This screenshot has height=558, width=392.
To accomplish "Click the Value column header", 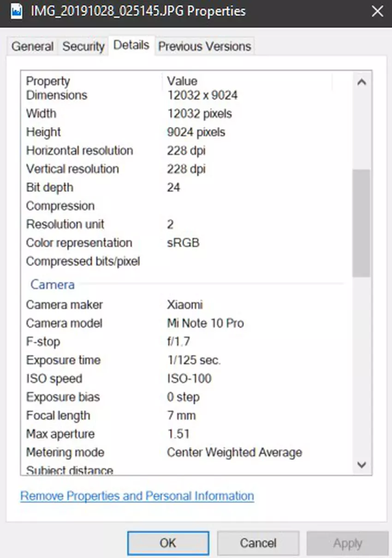I will pos(182,81).
